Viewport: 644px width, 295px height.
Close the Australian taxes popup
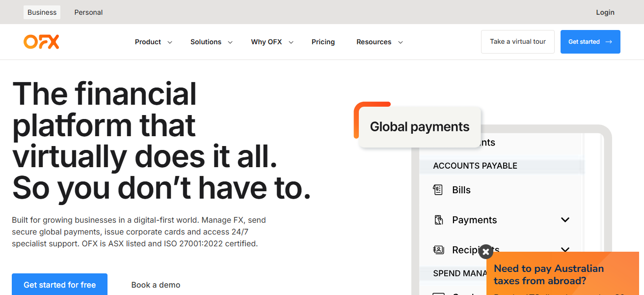(x=485, y=252)
